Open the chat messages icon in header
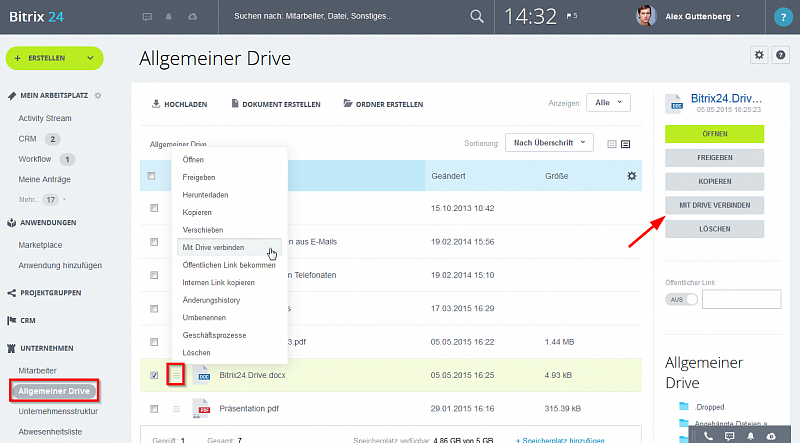 (x=147, y=17)
